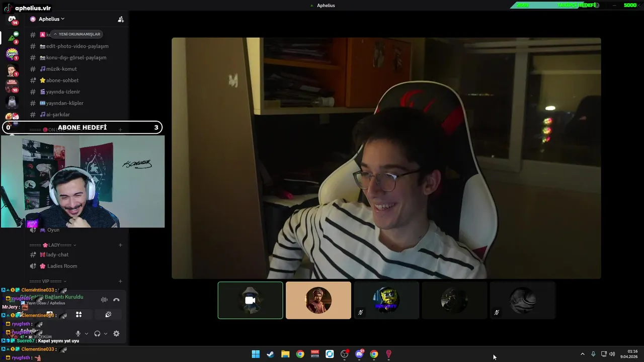Open first Chrome icon on taskbar
The height and width of the screenshot is (362, 644).
pos(300,354)
